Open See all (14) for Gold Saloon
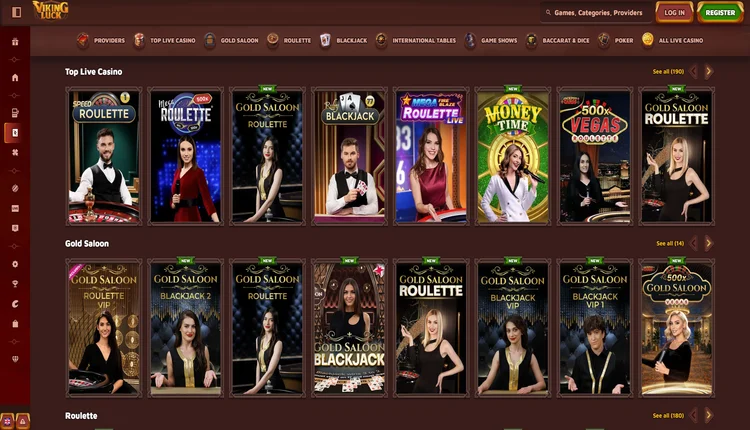 [670, 243]
